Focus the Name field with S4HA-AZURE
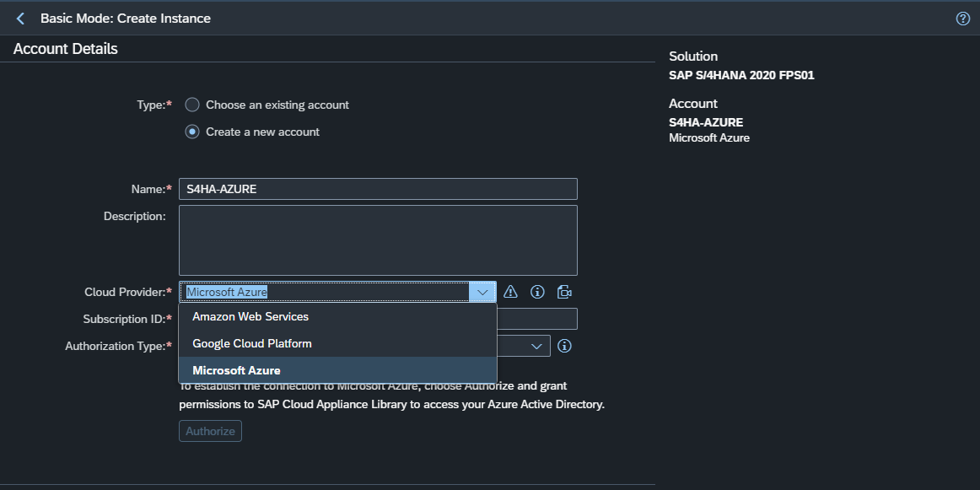Screen dimensions: 980x490 pyautogui.click(x=378, y=189)
